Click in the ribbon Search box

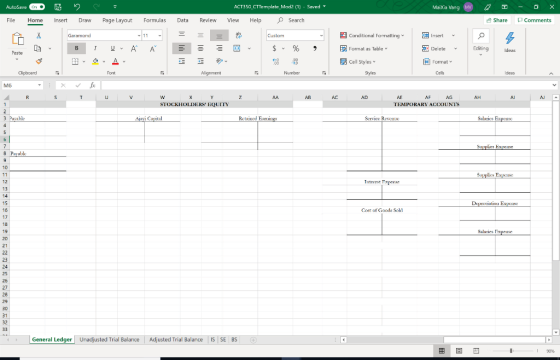pyautogui.click(x=296, y=20)
